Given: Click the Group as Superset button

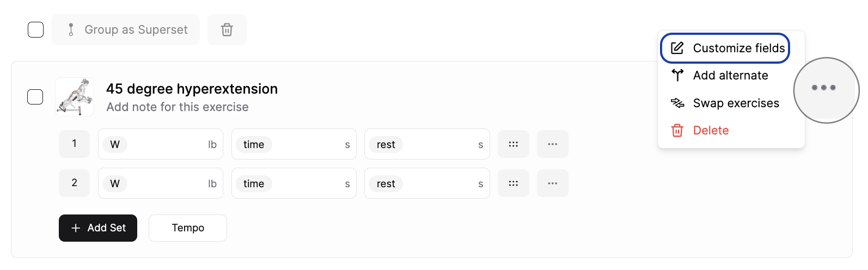Looking at the screenshot, I should tap(126, 29).
